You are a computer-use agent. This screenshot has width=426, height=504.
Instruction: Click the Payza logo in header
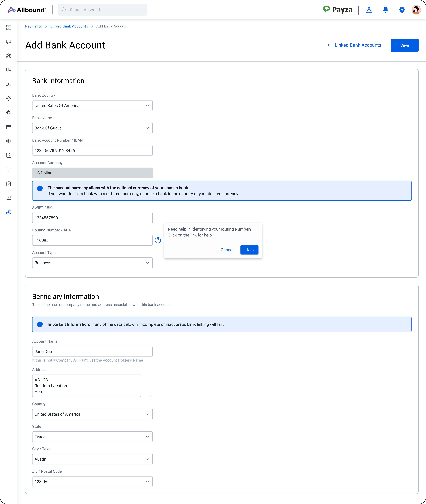[338, 10]
